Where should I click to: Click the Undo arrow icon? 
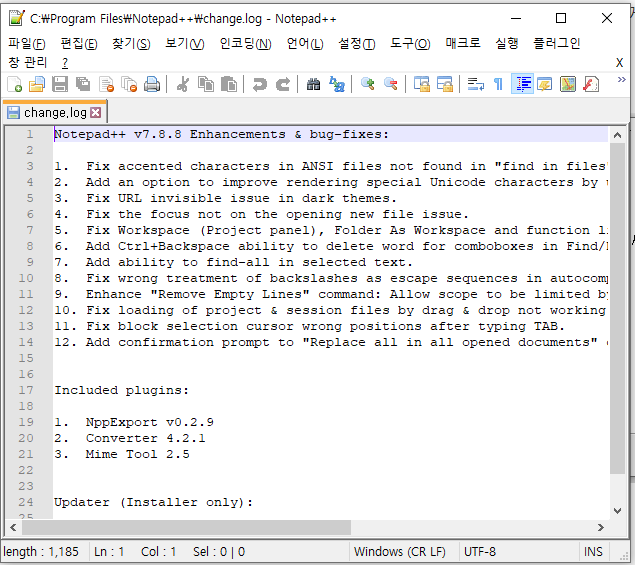[x=260, y=84]
